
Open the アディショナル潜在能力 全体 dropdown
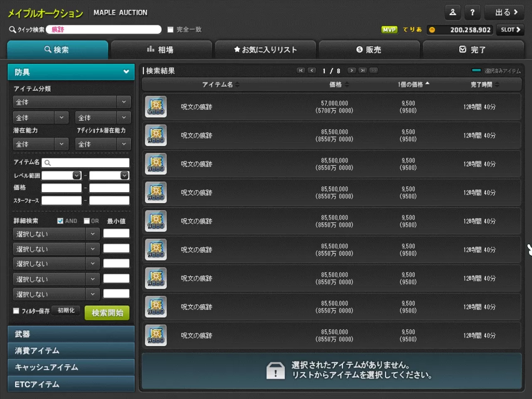pos(103,144)
